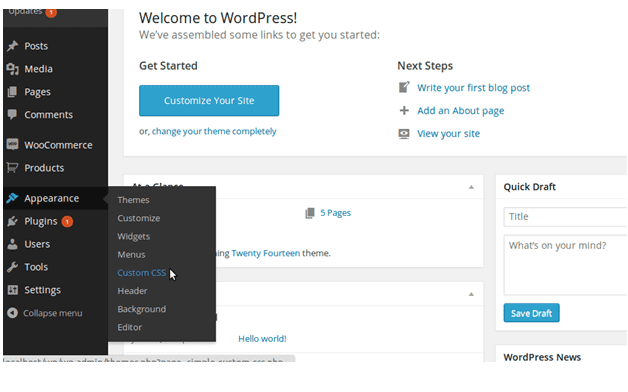Click the Plugins update count badge

click(67, 221)
